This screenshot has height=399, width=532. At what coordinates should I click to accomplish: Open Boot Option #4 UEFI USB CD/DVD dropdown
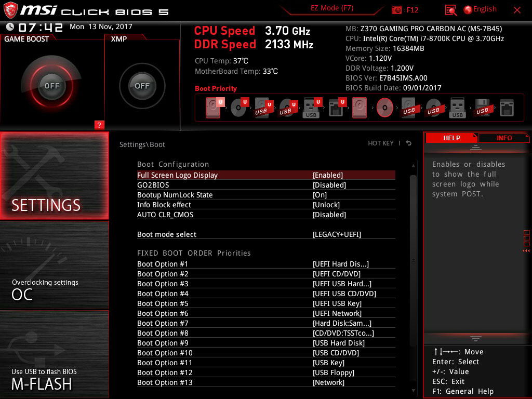click(x=344, y=294)
